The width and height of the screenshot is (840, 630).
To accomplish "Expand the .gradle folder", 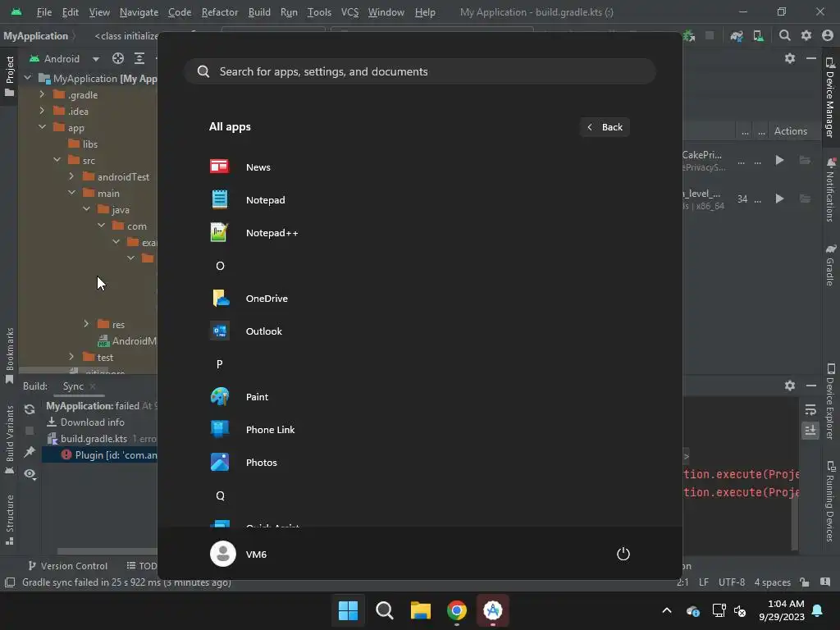I will 42,94.
